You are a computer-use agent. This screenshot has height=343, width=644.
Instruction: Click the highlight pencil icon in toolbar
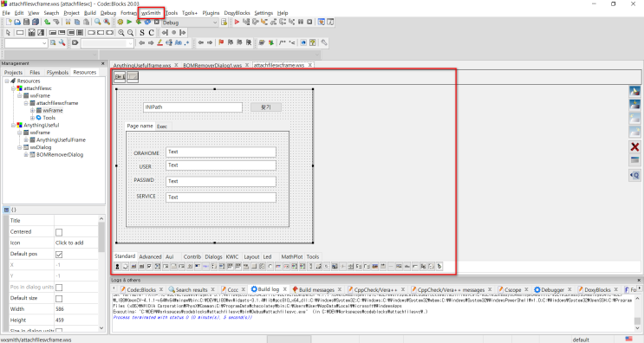[x=160, y=42]
